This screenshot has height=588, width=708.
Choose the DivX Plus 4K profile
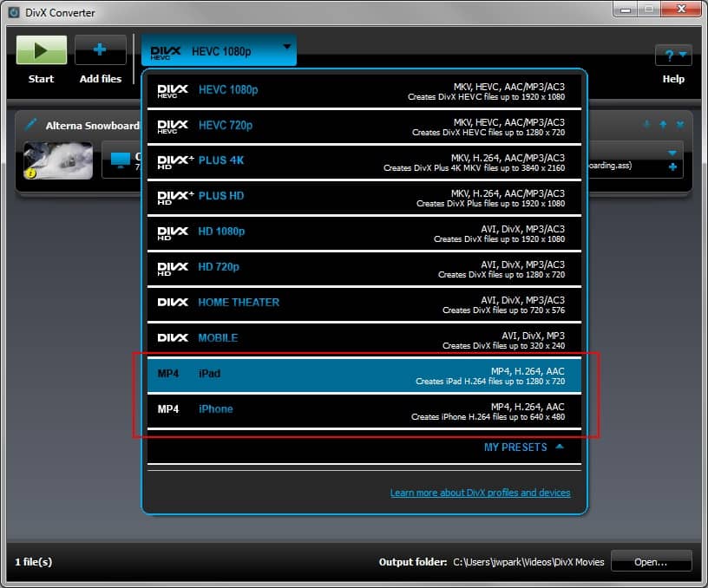coord(364,162)
